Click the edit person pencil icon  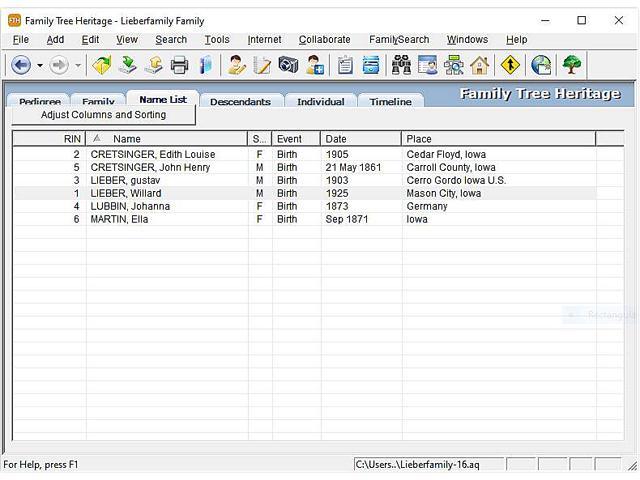[x=262, y=65]
